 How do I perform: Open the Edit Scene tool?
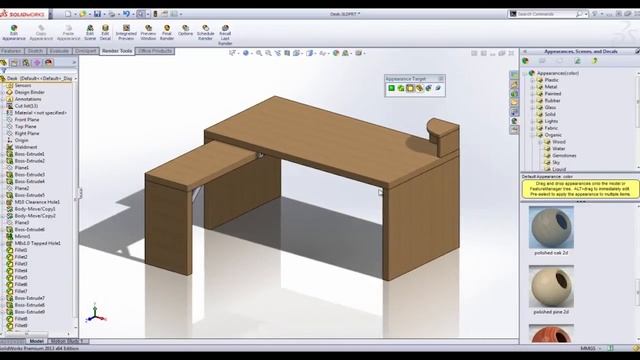coord(90,33)
